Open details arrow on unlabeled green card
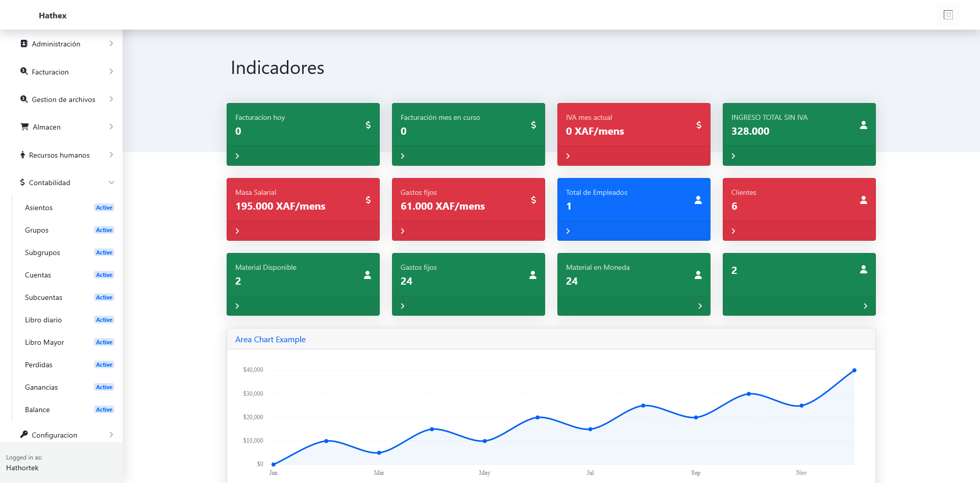Screen dimensions: 980x483 point(866,306)
